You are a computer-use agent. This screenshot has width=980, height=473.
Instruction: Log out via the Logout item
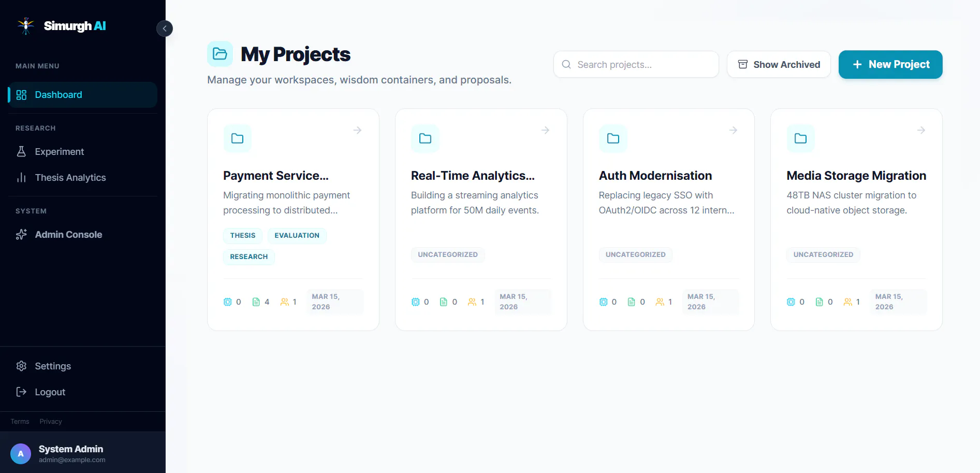pos(82,392)
